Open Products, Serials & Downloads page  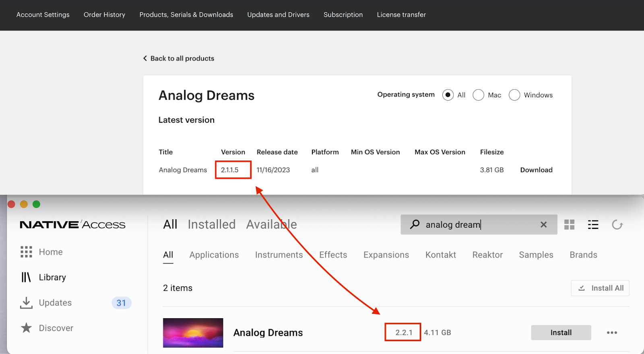(x=186, y=14)
